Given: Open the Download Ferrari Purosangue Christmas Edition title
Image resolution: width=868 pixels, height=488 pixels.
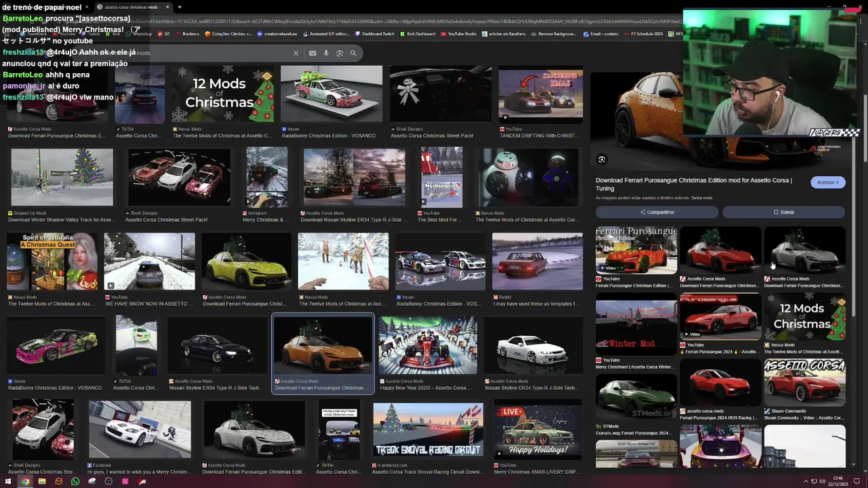Looking at the screenshot, I should coord(693,184).
